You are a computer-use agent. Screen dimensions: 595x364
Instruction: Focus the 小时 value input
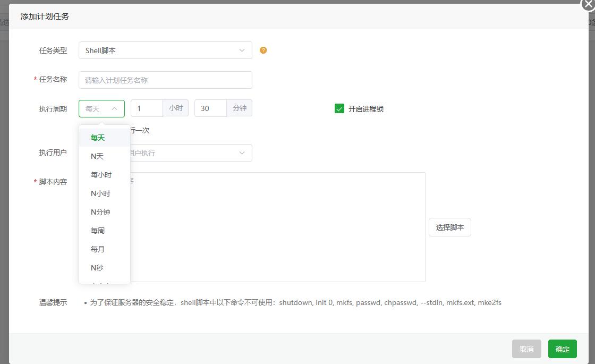coord(147,108)
